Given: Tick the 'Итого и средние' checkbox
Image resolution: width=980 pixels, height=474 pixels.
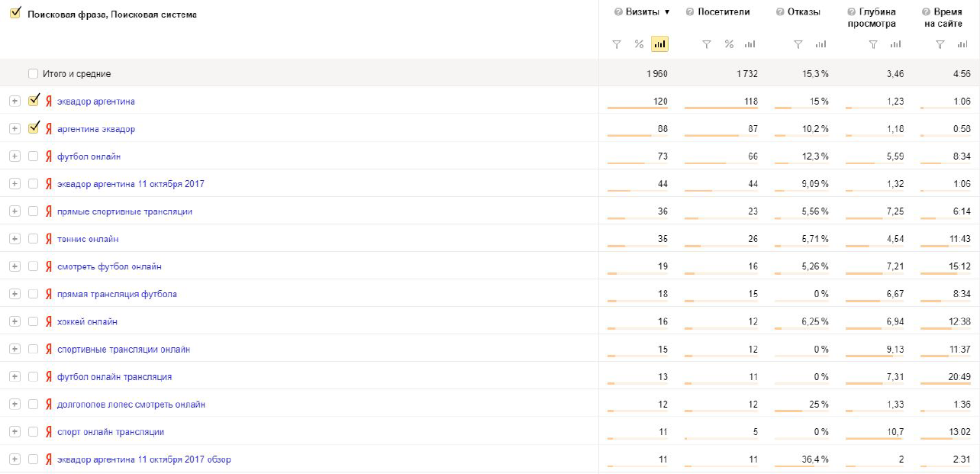Looking at the screenshot, I should coord(33,74).
